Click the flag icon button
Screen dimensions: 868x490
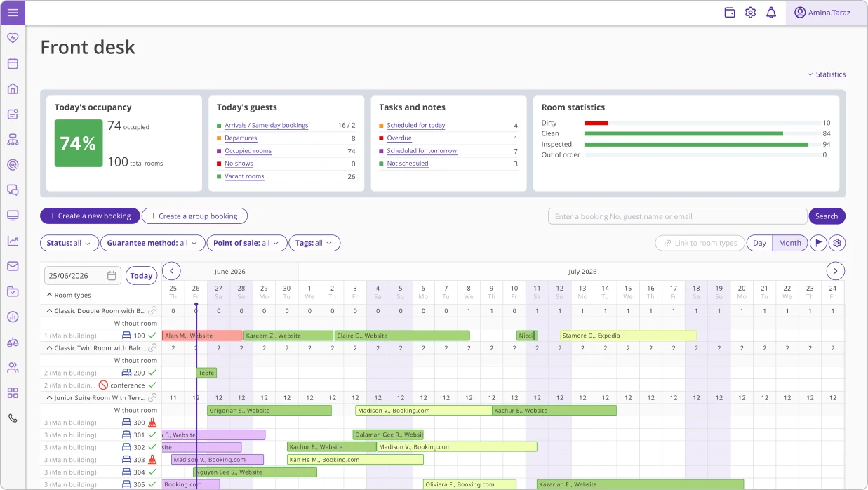(818, 243)
